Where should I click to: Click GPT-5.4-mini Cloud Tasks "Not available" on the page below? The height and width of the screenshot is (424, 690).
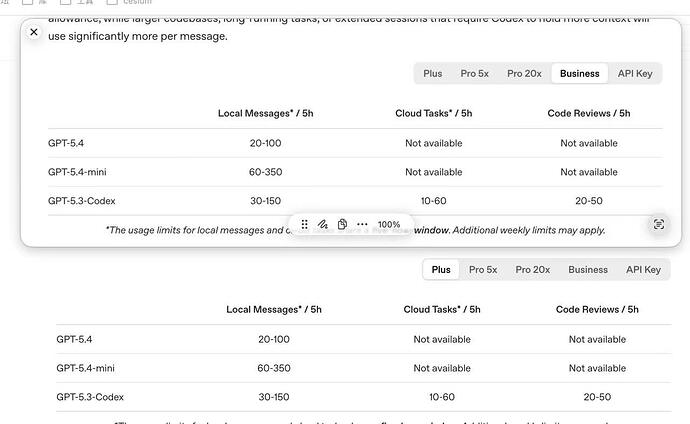[442, 368]
